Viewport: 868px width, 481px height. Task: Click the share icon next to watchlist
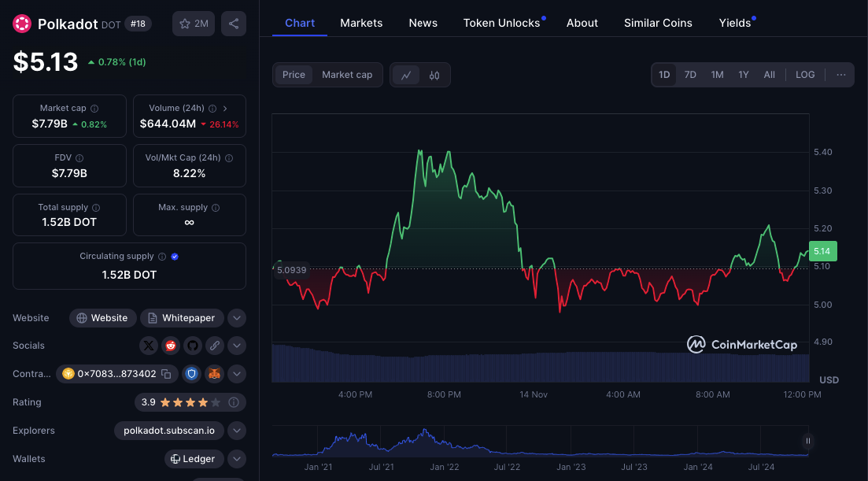point(234,24)
